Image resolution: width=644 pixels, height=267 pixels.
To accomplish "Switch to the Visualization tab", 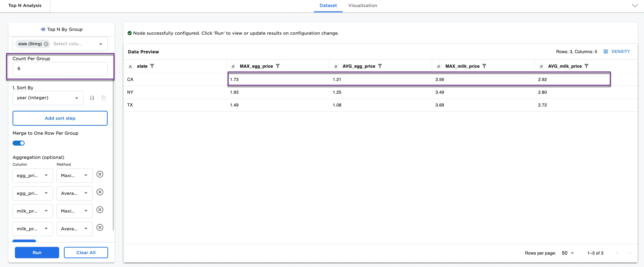I will tap(362, 5).
